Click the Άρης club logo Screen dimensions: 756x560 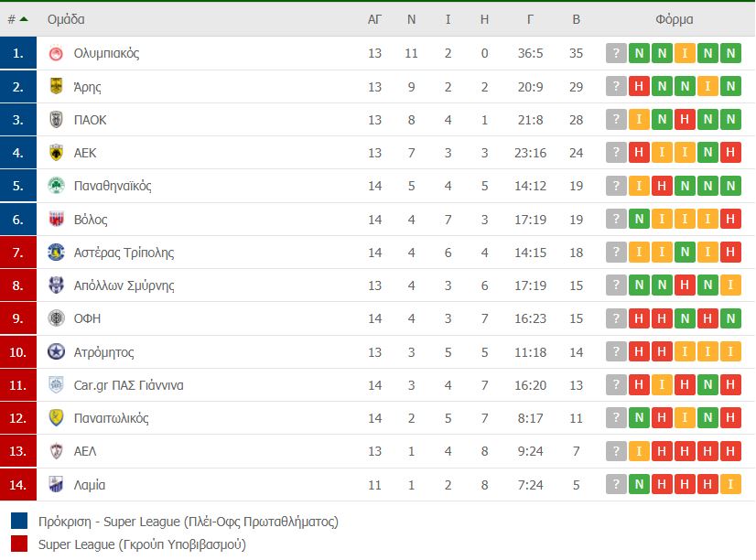click(56, 87)
